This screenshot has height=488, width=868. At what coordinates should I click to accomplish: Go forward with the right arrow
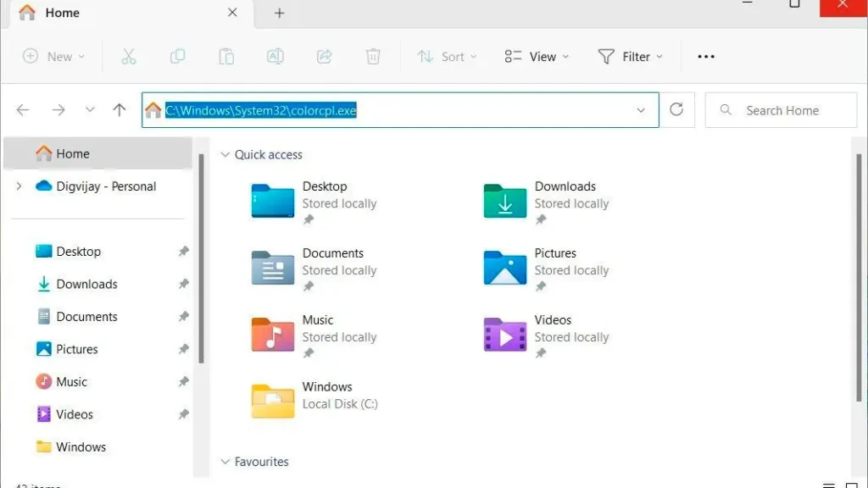coord(58,110)
